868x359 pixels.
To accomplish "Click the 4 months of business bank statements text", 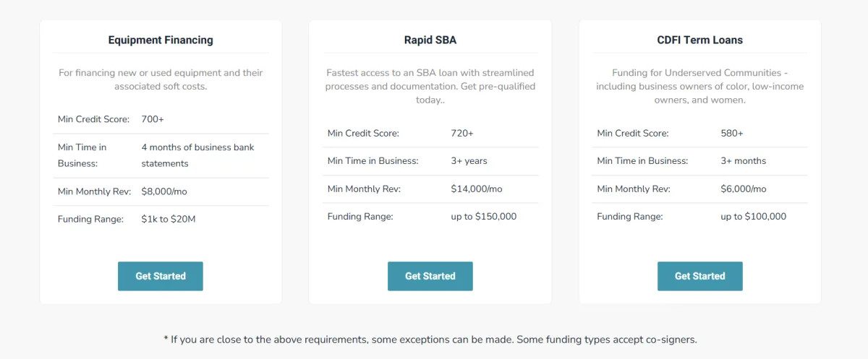I will pos(197,155).
